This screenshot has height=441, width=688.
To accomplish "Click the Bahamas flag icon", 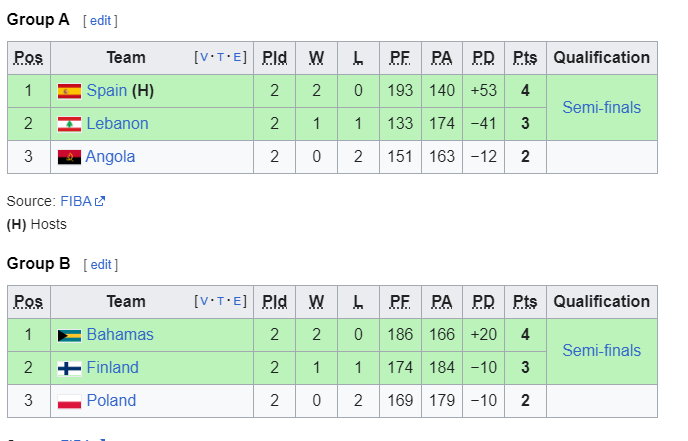I will pyautogui.click(x=69, y=336).
